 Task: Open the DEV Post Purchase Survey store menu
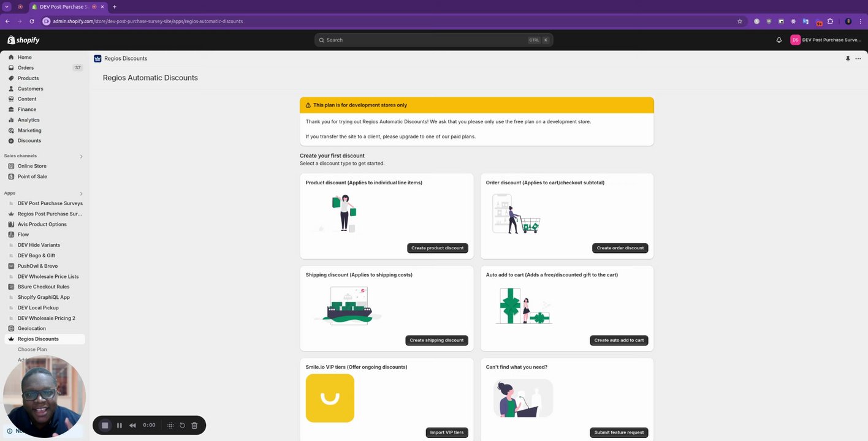[826, 40]
